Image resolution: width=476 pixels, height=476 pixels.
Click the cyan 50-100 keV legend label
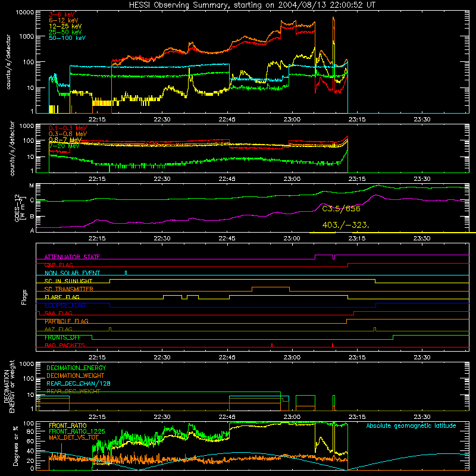[x=67, y=38]
